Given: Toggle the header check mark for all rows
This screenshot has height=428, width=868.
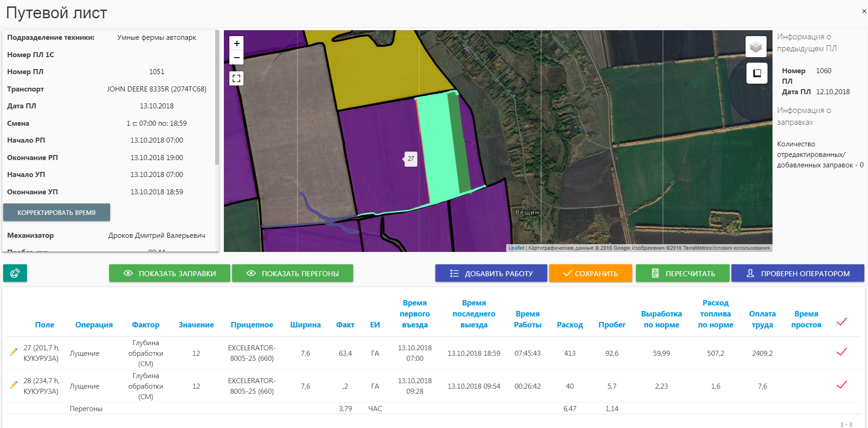Looking at the screenshot, I should coord(842,321).
